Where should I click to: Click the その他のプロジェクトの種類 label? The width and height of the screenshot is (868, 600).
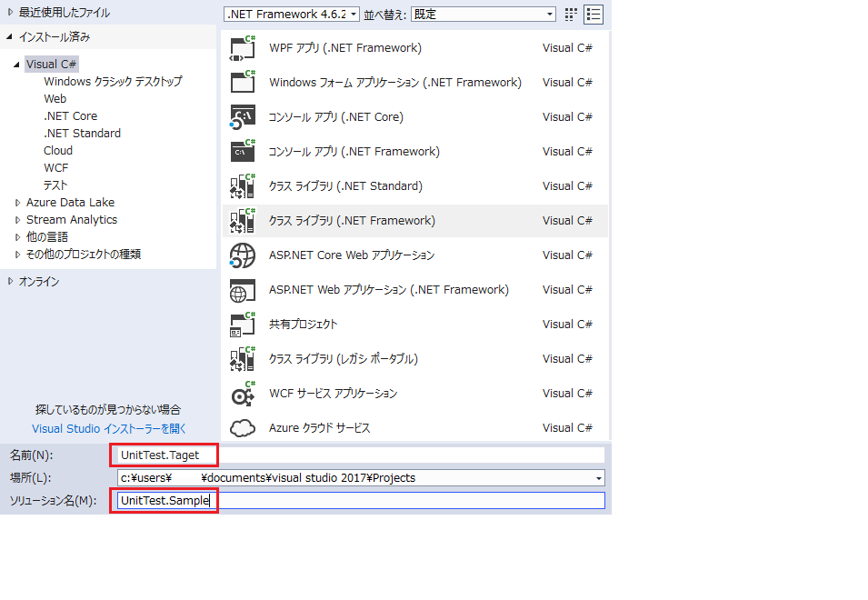pos(84,254)
